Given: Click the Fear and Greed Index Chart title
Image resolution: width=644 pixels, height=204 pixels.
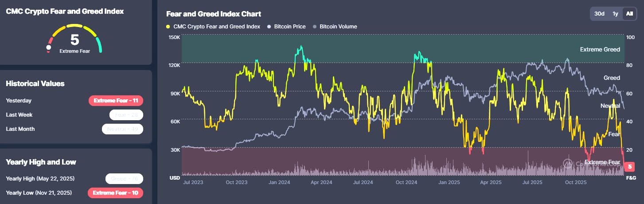Looking at the screenshot, I should (214, 14).
